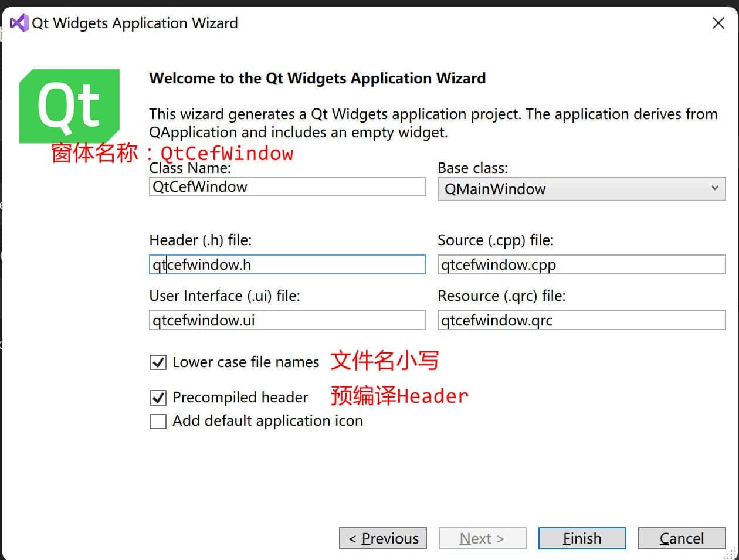Viewport: 739px width, 560px height.
Task: Click the User Interface qtcefwindow.ui field
Action: click(287, 320)
